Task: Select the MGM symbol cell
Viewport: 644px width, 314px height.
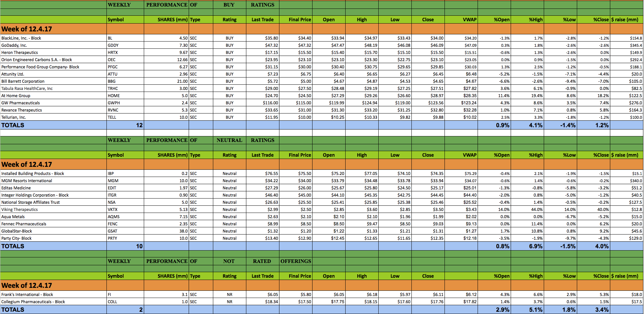Action: tap(125, 181)
